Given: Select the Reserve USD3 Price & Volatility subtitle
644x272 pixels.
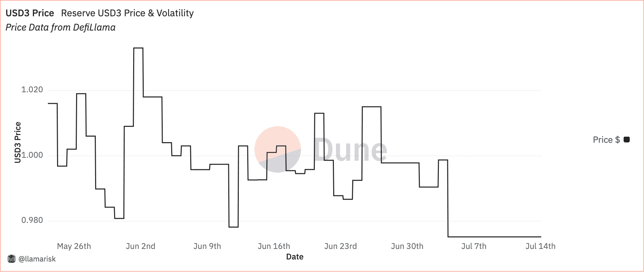Looking at the screenshot, I should click(127, 13).
